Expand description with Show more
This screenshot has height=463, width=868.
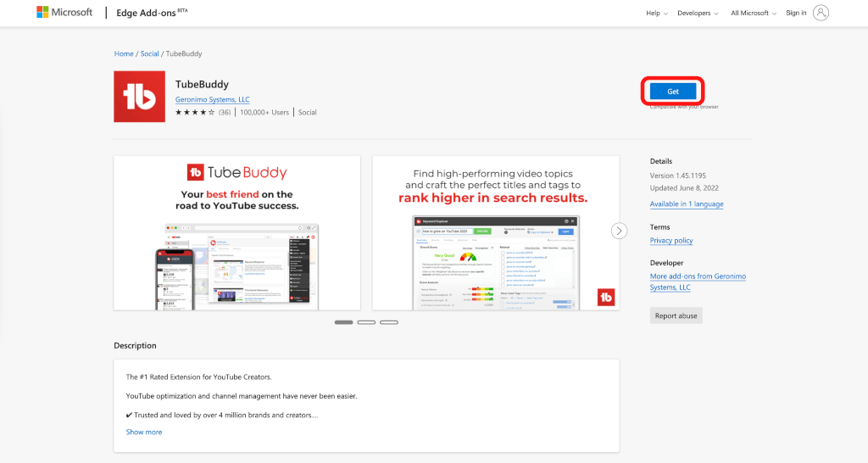pos(144,432)
